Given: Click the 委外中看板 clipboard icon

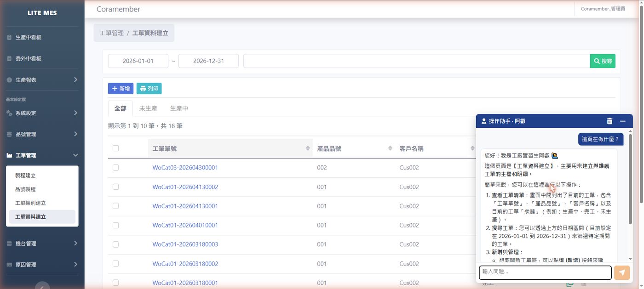Looking at the screenshot, I should pos(9,58).
